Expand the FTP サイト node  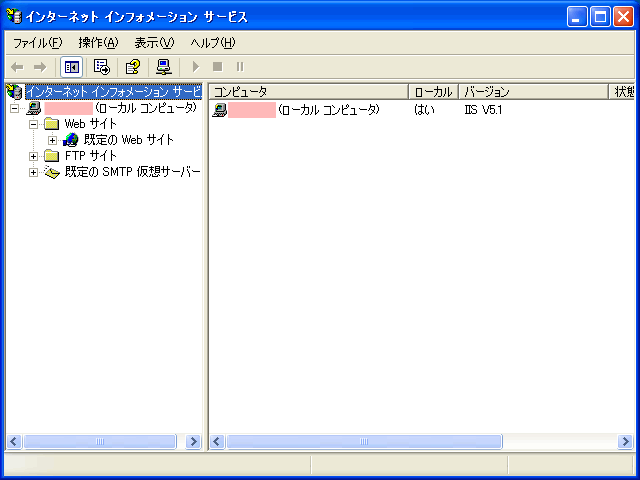tap(34, 156)
